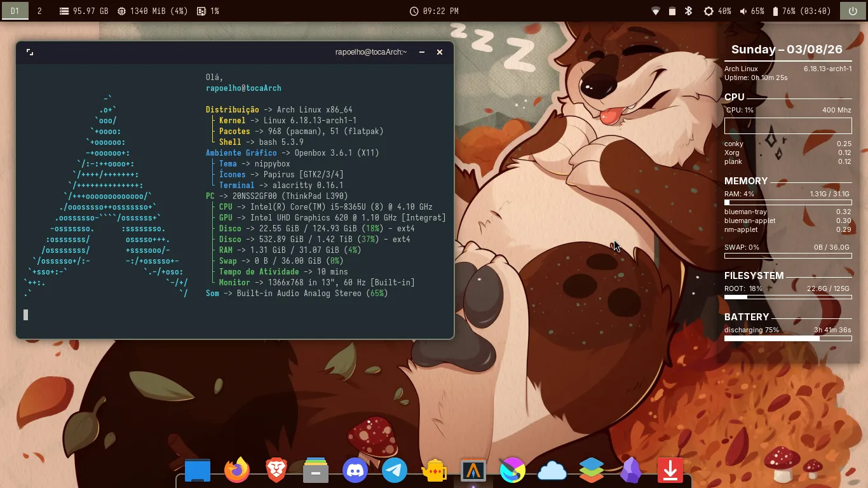Open the file manager drawer icon
This screenshot has width=868, height=488.
tap(316, 471)
